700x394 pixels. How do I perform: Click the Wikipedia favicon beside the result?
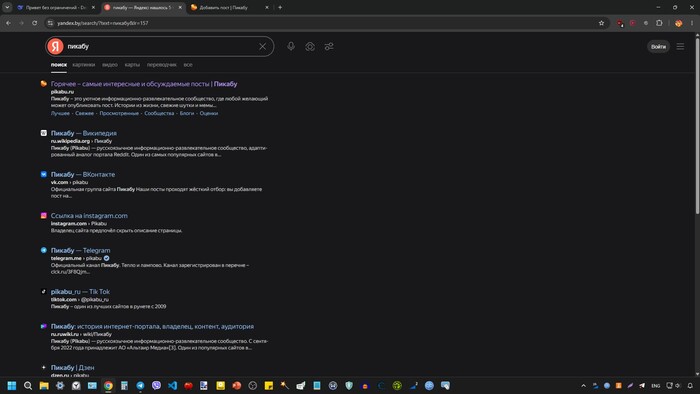(x=43, y=133)
